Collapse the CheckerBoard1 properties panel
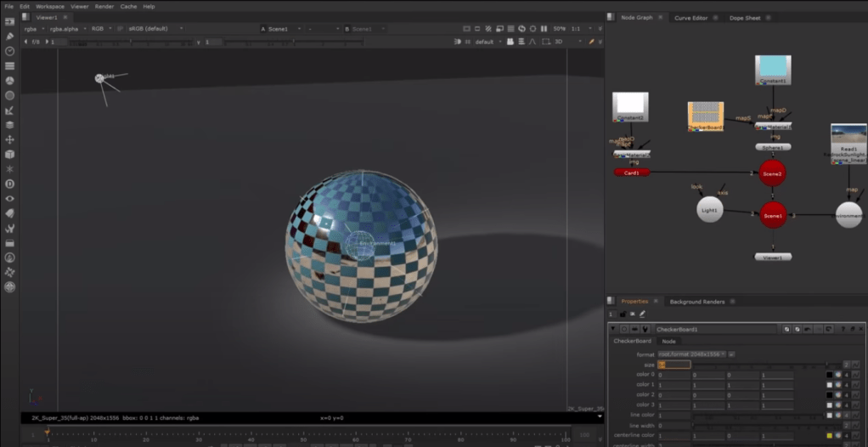The image size is (868, 447). [x=614, y=329]
